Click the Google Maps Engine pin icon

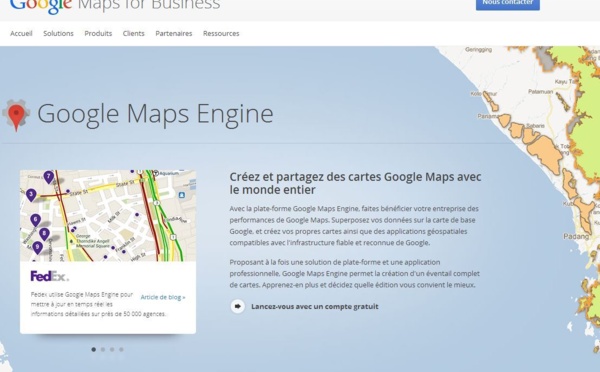pos(16,115)
